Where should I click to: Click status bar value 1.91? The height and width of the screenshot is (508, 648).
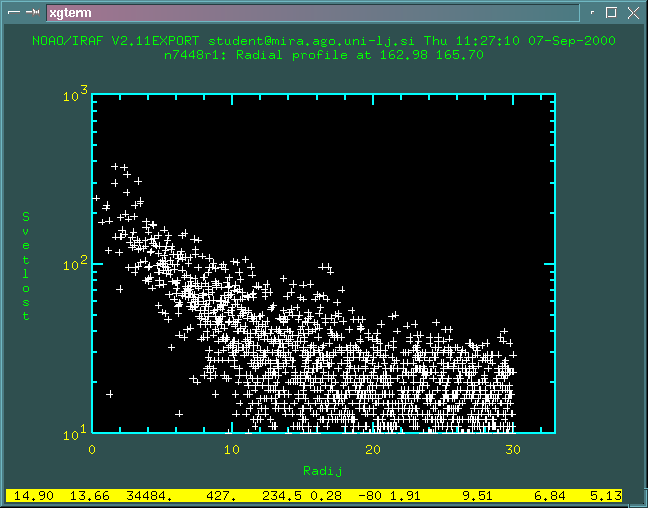point(405,495)
